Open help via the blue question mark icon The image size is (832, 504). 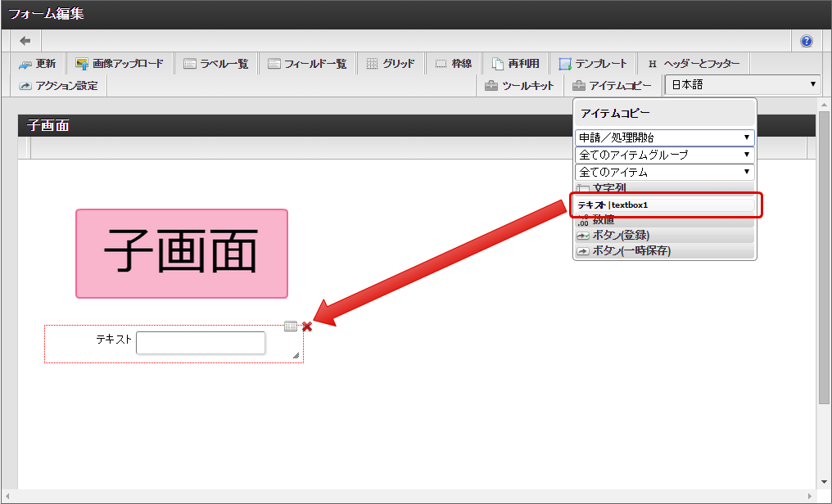point(806,41)
